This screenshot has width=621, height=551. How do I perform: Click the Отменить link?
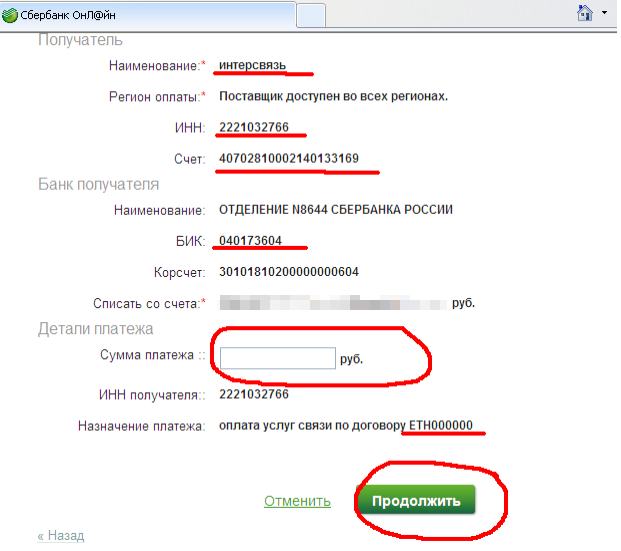click(x=297, y=501)
